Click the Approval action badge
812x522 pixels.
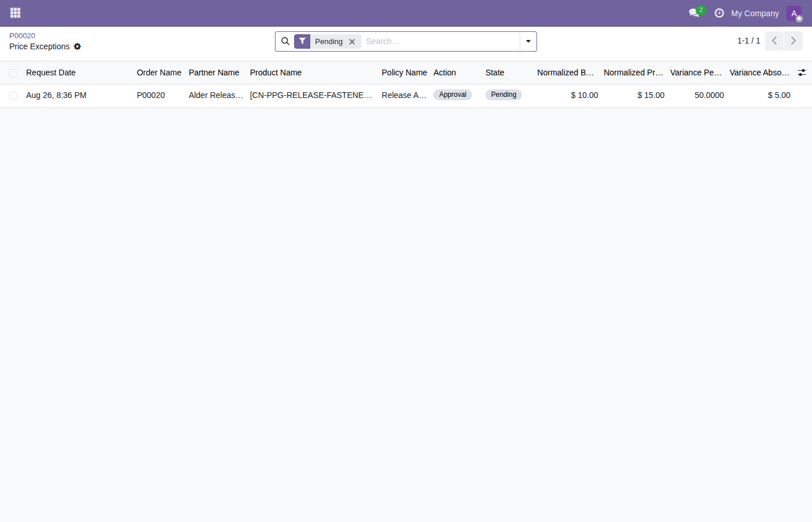tap(452, 95)
